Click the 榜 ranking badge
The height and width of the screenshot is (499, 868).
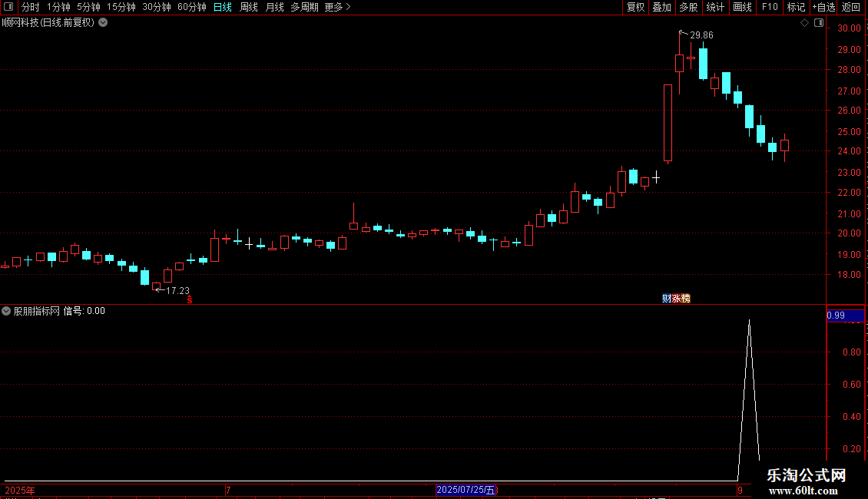pos(685,298)
